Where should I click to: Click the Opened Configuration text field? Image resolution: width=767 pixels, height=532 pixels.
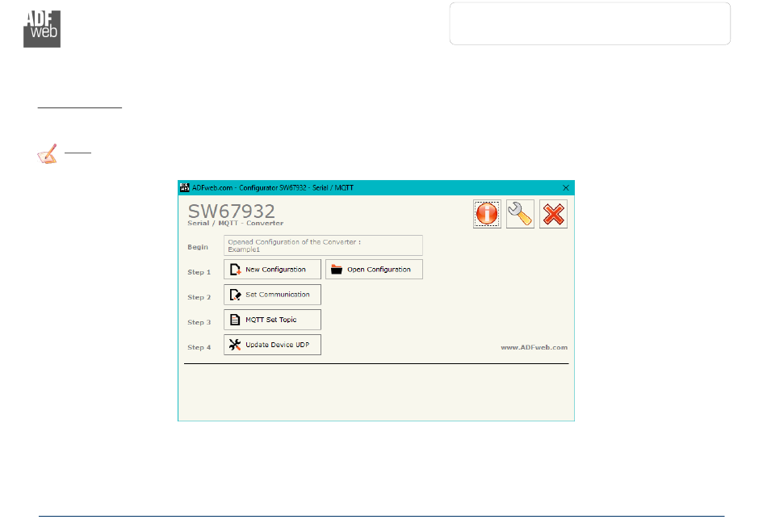coord(323,245)
